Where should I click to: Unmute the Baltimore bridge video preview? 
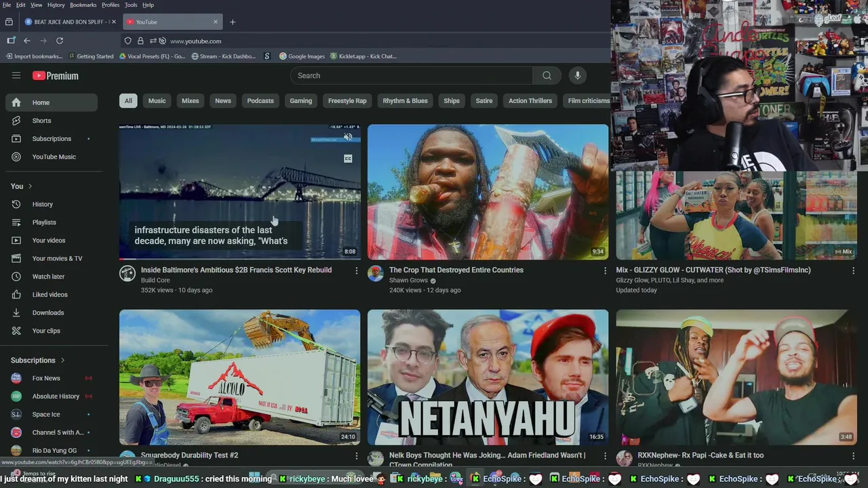tap(348, 137)
